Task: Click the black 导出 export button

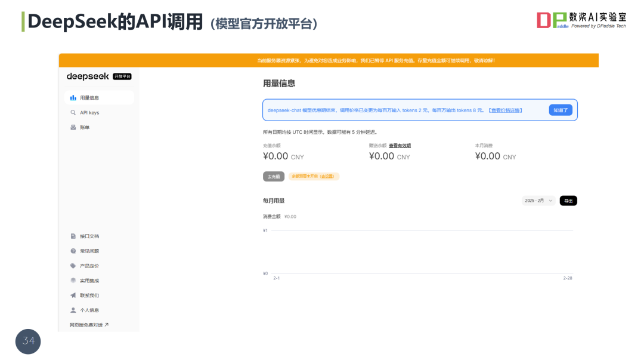Action: tap(568, 201)
